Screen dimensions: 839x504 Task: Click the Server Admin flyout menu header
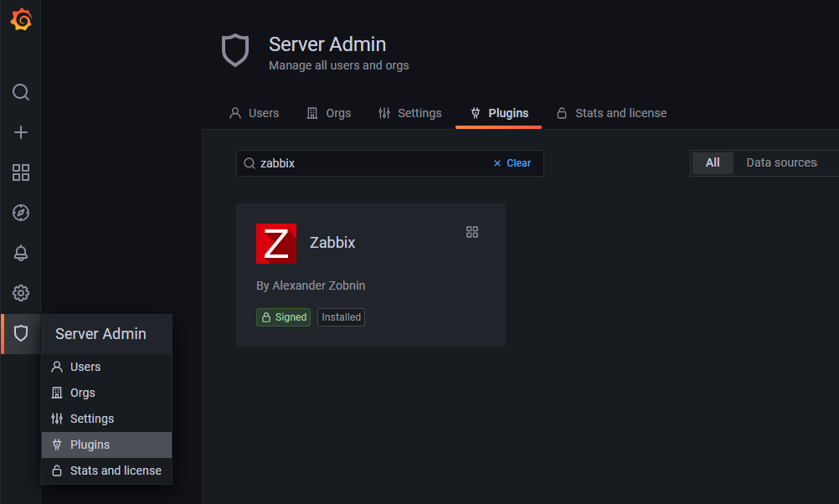pos(106,334)
